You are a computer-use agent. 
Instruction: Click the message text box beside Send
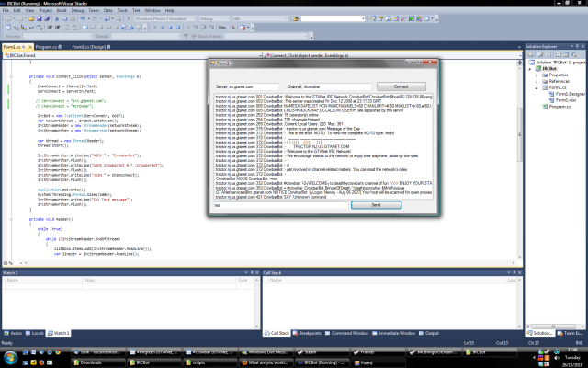click(x=281, y=205)
